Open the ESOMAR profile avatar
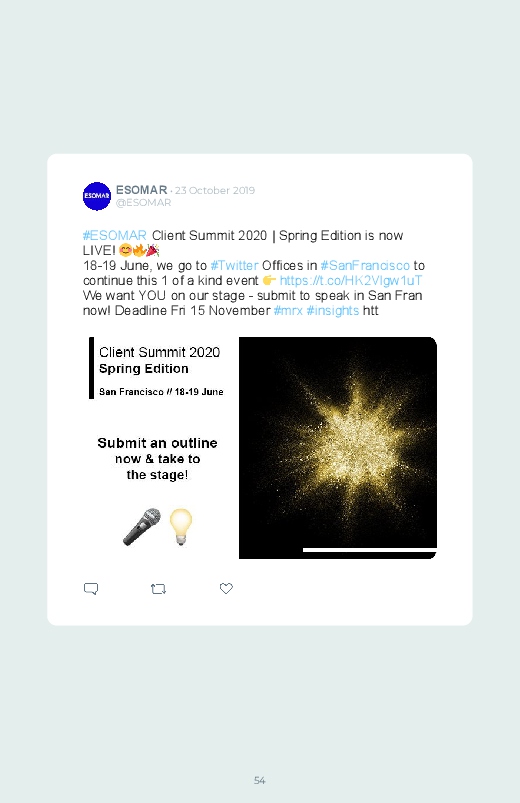 tap(97, 196)
